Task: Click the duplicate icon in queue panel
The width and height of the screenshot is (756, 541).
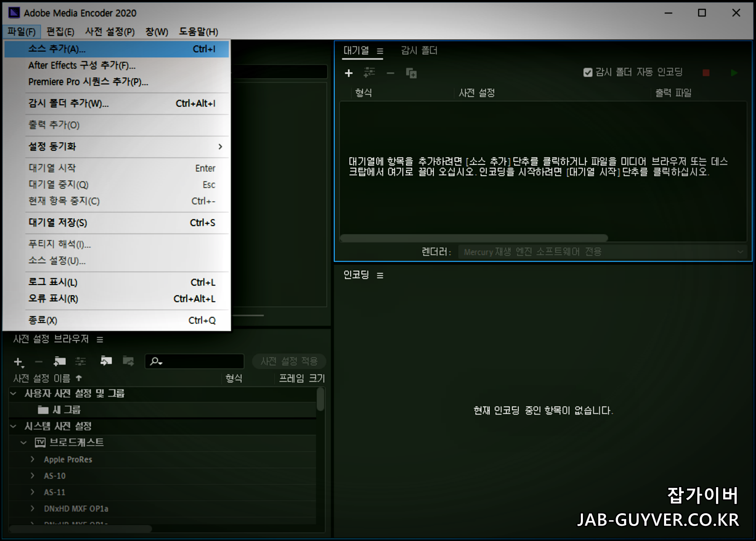Action: [x=411, y=73]
